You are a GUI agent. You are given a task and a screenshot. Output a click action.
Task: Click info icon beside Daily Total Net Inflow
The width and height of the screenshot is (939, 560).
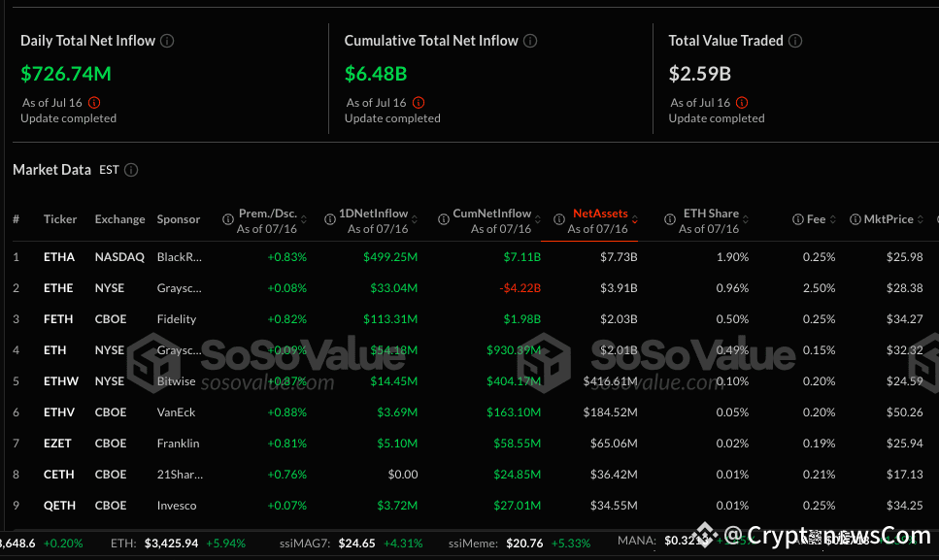tap(167, 41)
